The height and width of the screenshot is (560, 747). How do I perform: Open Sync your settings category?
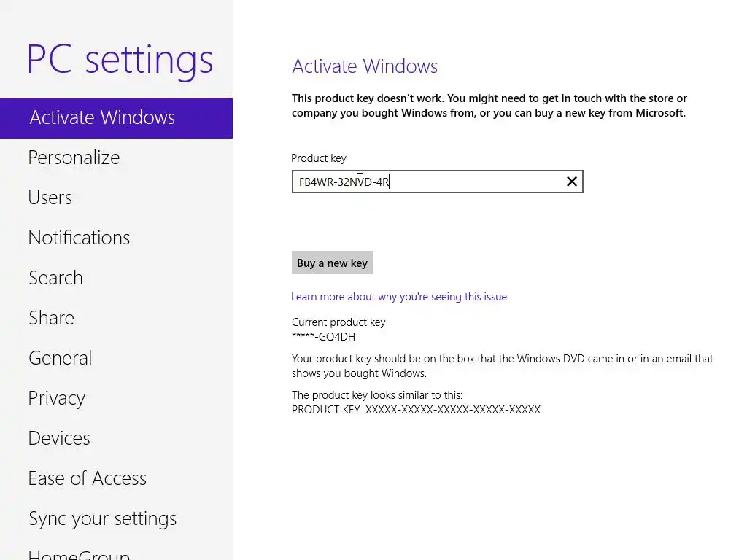[102, 518]
